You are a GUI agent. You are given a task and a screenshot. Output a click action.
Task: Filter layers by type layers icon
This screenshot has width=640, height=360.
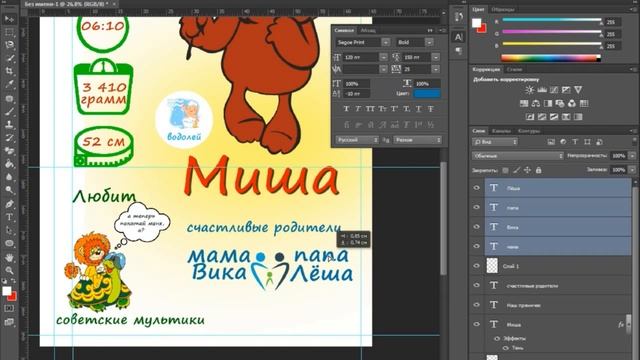(575, 142)
